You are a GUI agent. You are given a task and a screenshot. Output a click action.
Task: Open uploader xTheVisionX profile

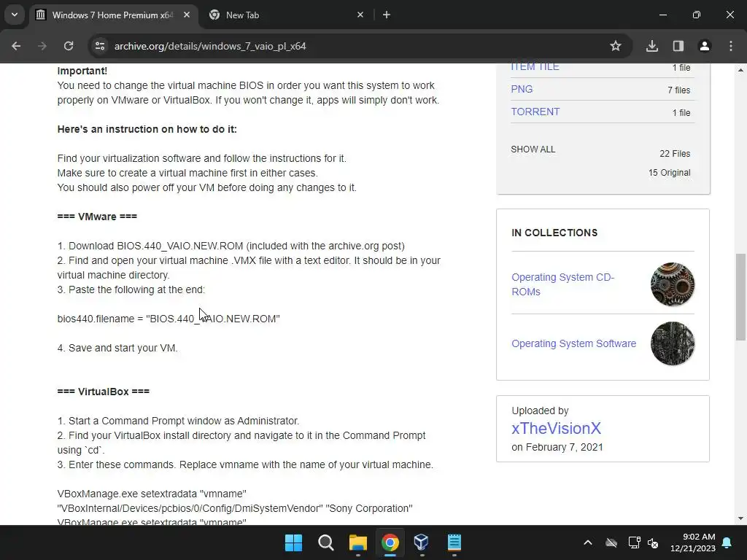click(x=556, y=428)
